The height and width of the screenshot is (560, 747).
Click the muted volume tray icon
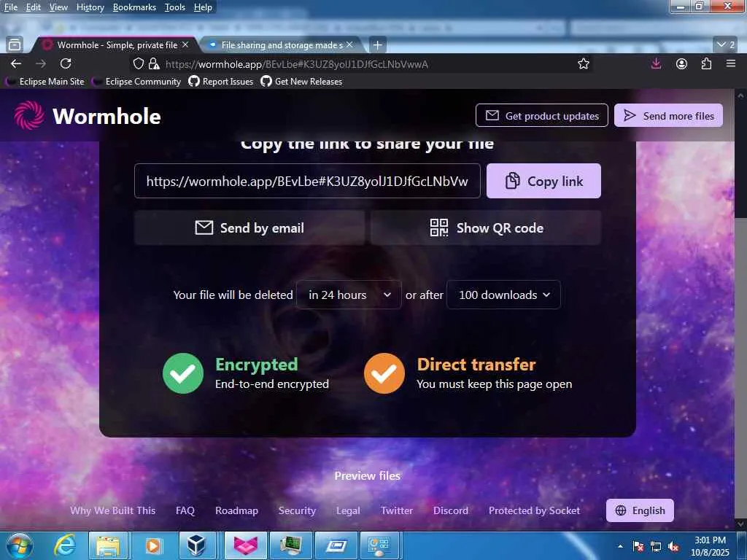click(x=673, y=545)
